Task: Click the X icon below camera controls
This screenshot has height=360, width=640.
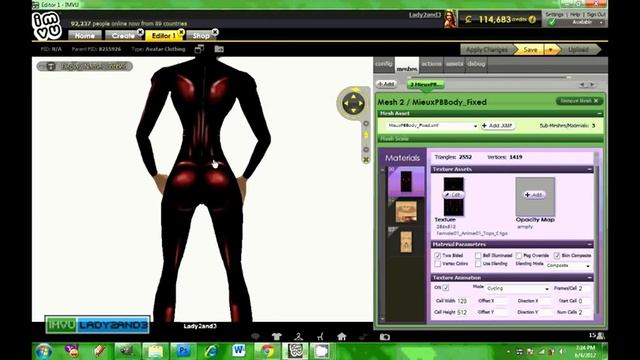Action: (x=366, y=160)
